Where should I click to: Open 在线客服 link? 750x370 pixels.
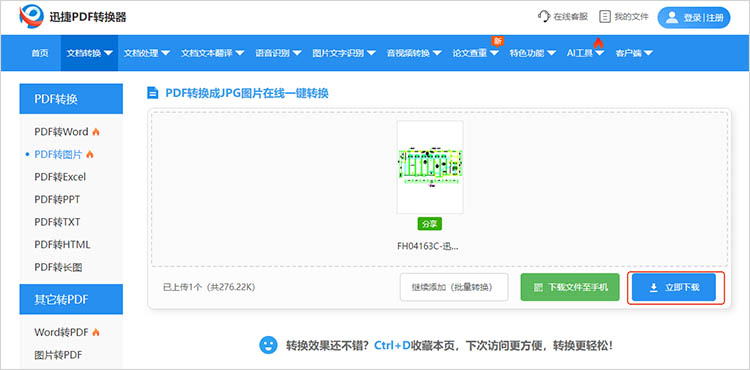coord(563,17)
